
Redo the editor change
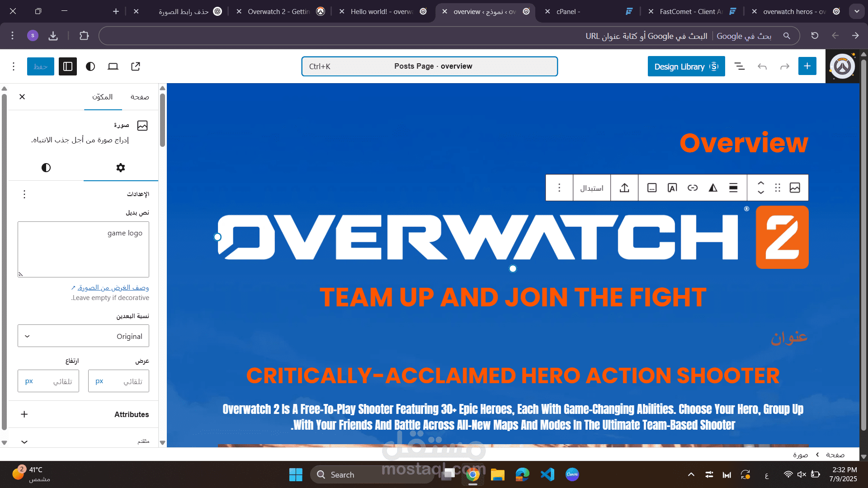(785, 66)
